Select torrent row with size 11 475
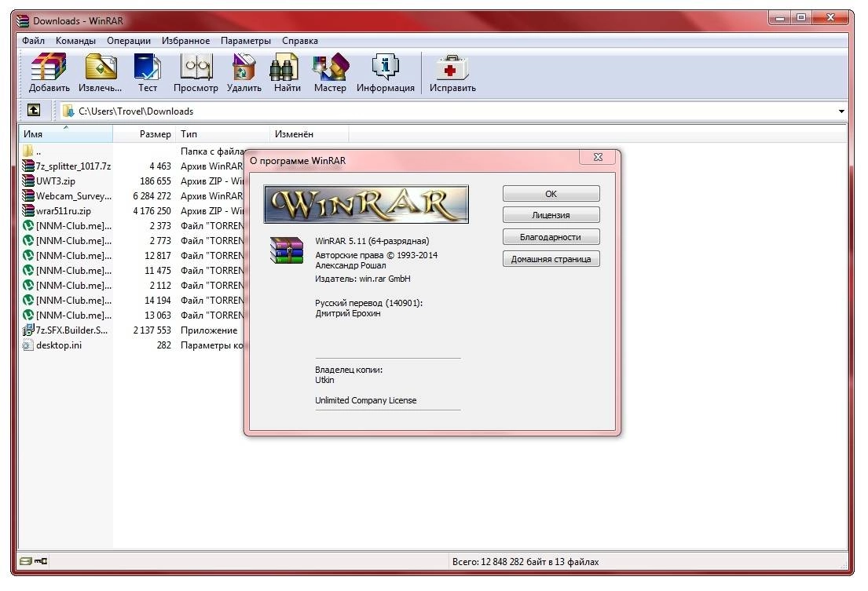This screenshot has width=868, height=591. coord(133,270)
